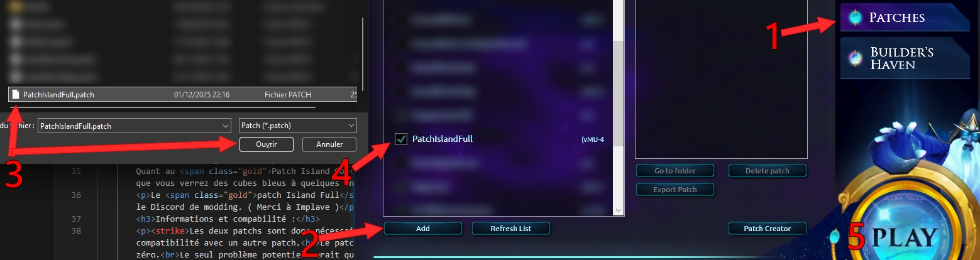Click Refresh List
980x260 pixels.
[x=511, y=229]
